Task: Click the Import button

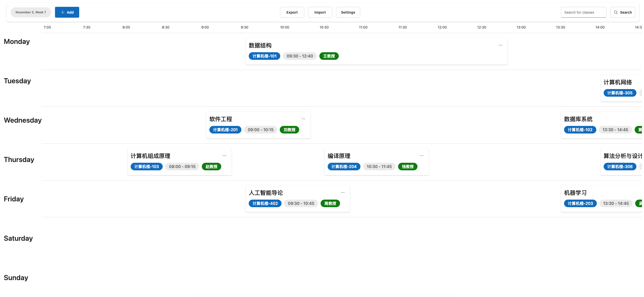Action: (x=320, y=12)
